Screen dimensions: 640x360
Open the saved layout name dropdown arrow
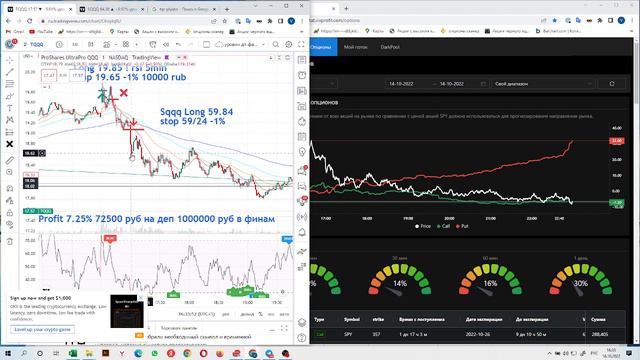(x=263, y=44)
